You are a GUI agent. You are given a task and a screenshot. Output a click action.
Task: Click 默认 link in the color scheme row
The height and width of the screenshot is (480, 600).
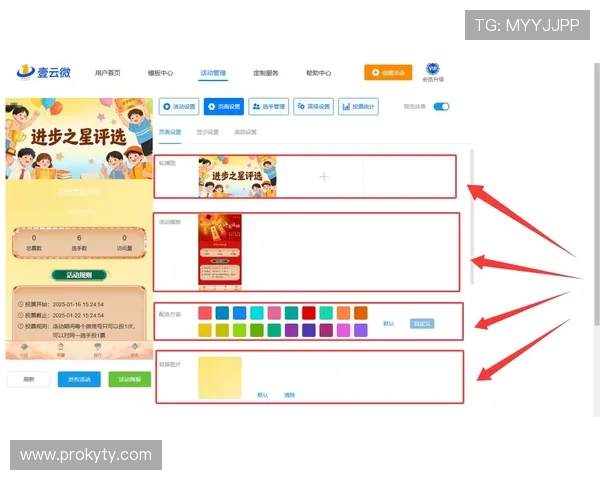point(388,323)
